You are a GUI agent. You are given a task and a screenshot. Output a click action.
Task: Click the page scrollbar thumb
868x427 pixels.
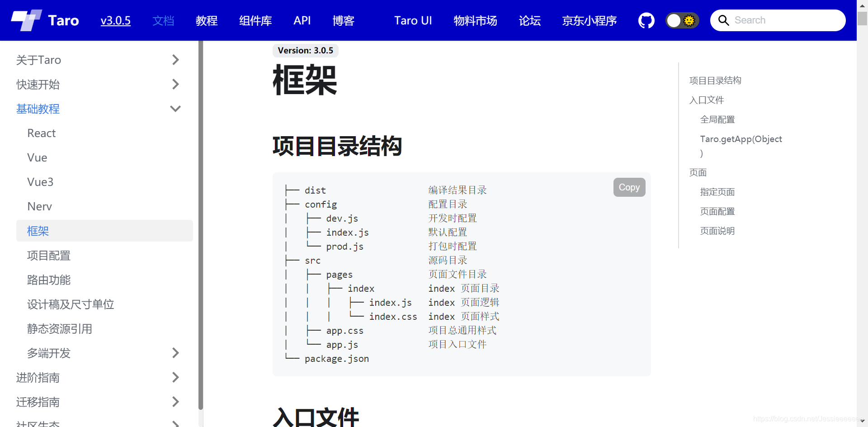click(x=863, y=19)
